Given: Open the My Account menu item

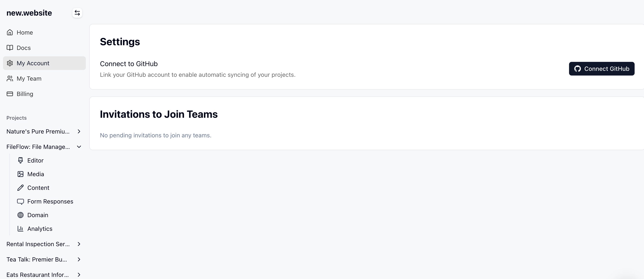Looking at the screenshot, I should coord(33,63).
